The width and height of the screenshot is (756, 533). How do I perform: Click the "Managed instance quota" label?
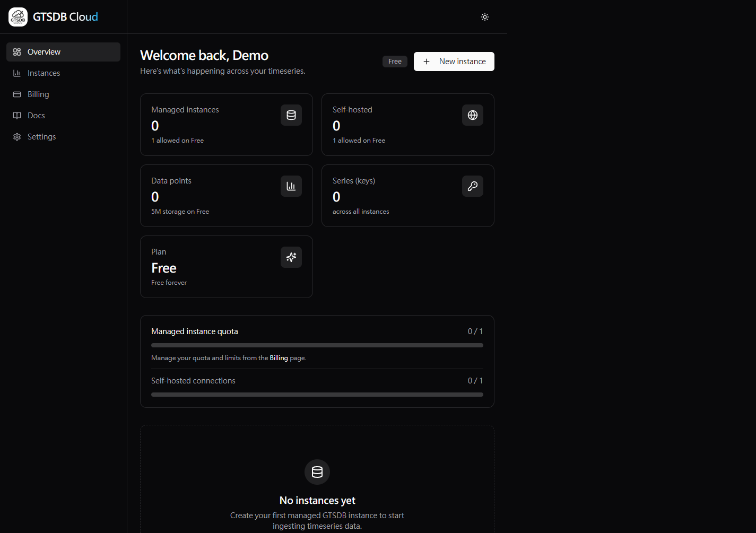[x=195, y=331]
